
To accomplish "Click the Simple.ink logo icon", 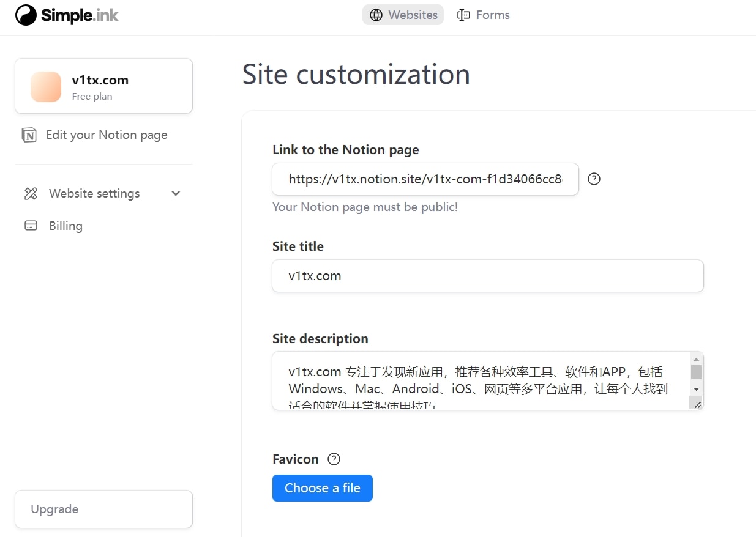I will point(24,15).
